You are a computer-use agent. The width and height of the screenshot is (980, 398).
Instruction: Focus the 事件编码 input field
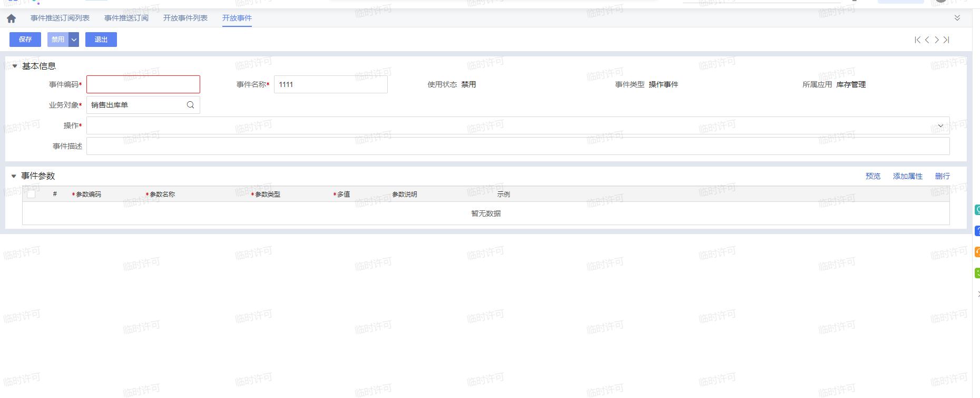coord(143,84)
